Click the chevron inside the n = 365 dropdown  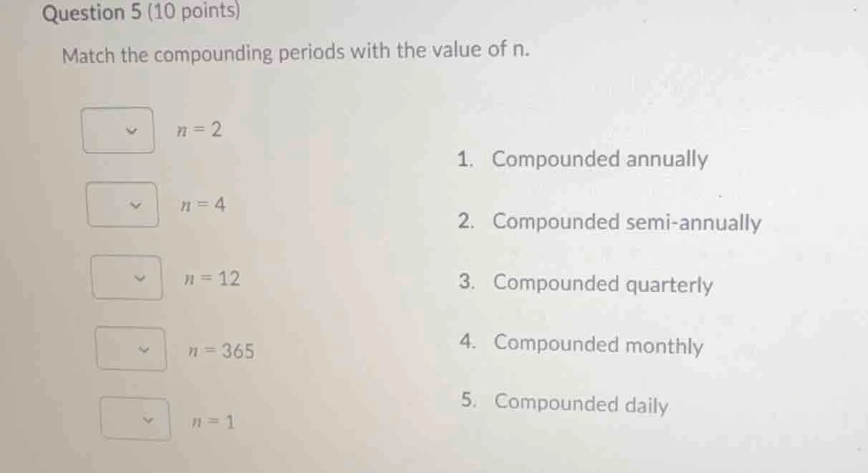(142, 349)
